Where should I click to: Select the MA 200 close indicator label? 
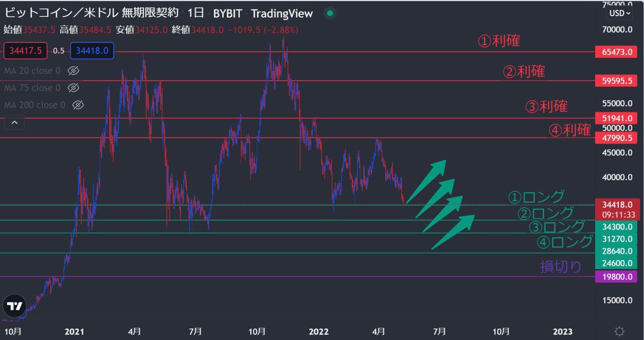pyautogui.click(x=35, y=105)
